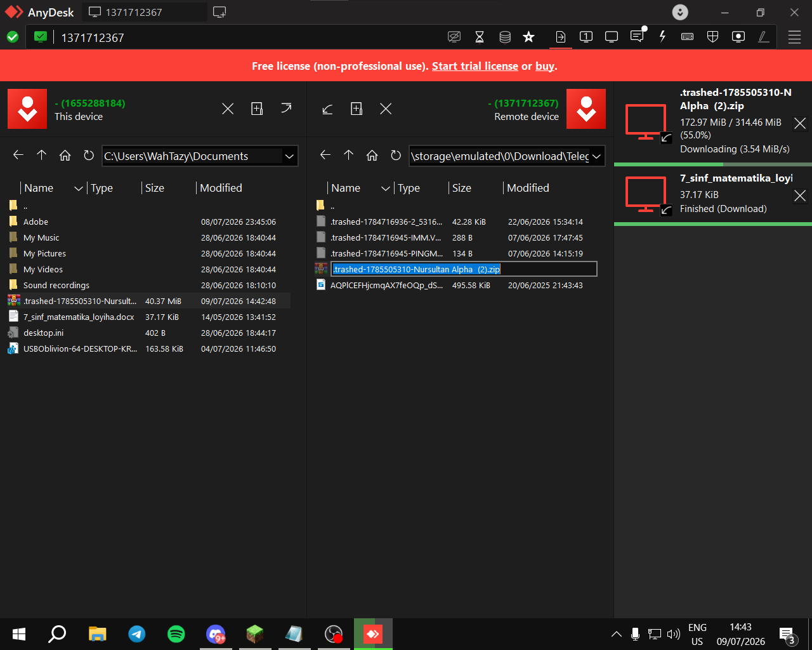Expand the local path dropdown
812x650 pixels.
[290, 156]
